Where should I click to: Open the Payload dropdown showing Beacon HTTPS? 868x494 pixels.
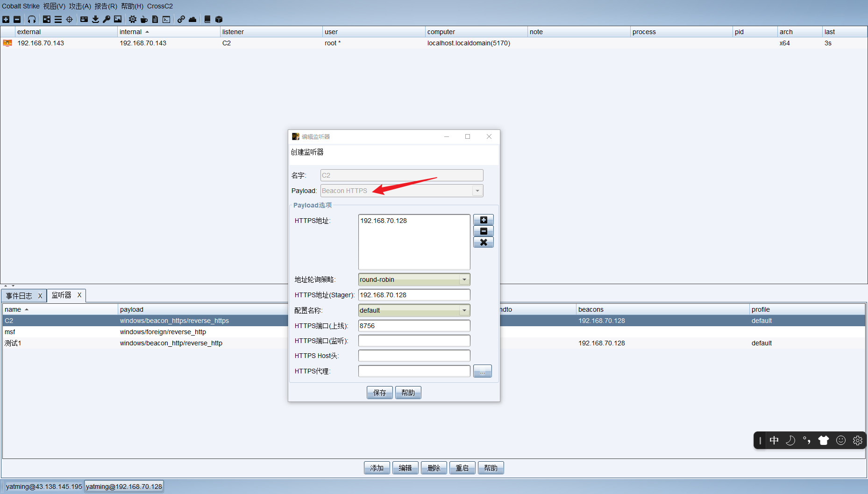(402, 191)
